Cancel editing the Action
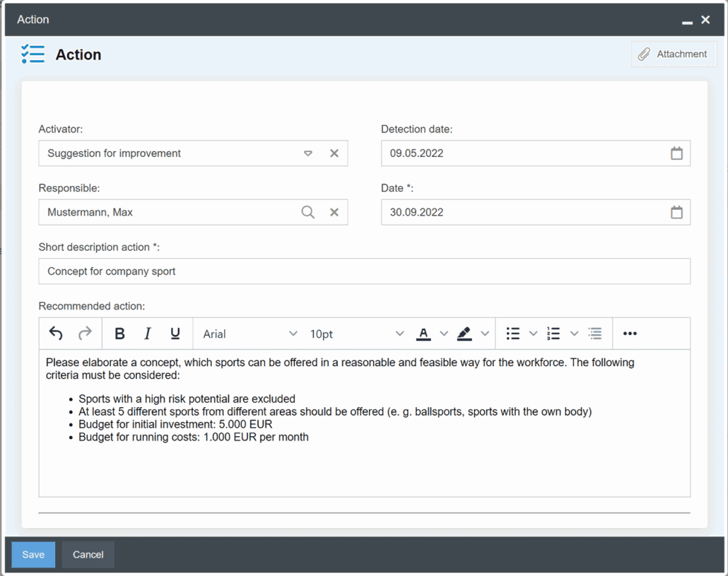 click(x=87, y=554)
